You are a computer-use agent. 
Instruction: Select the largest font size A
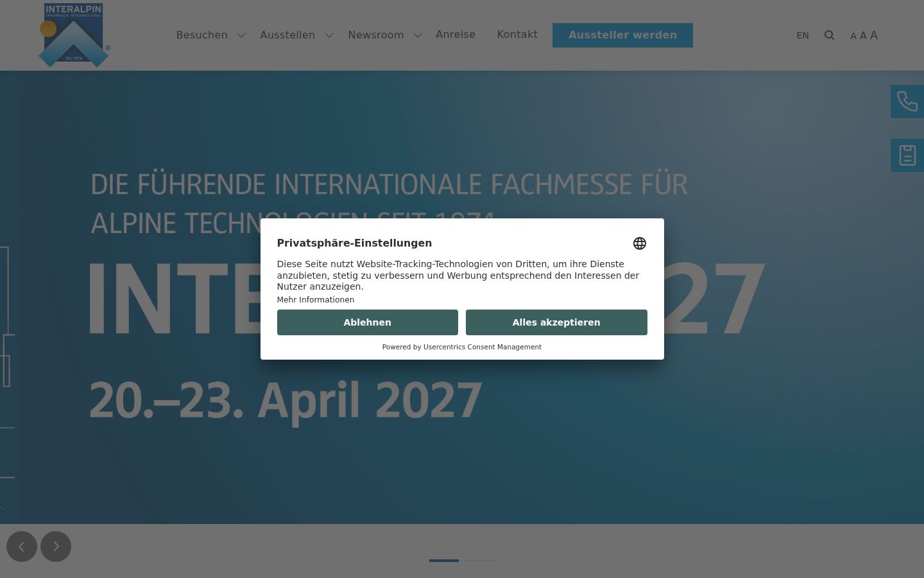tap(874, 35)
